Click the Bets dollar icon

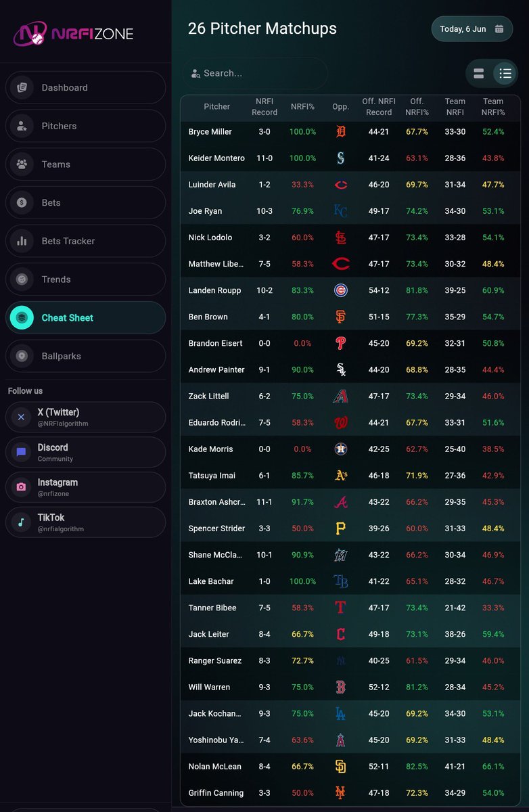pyautogui.click(x=22, y=202)
